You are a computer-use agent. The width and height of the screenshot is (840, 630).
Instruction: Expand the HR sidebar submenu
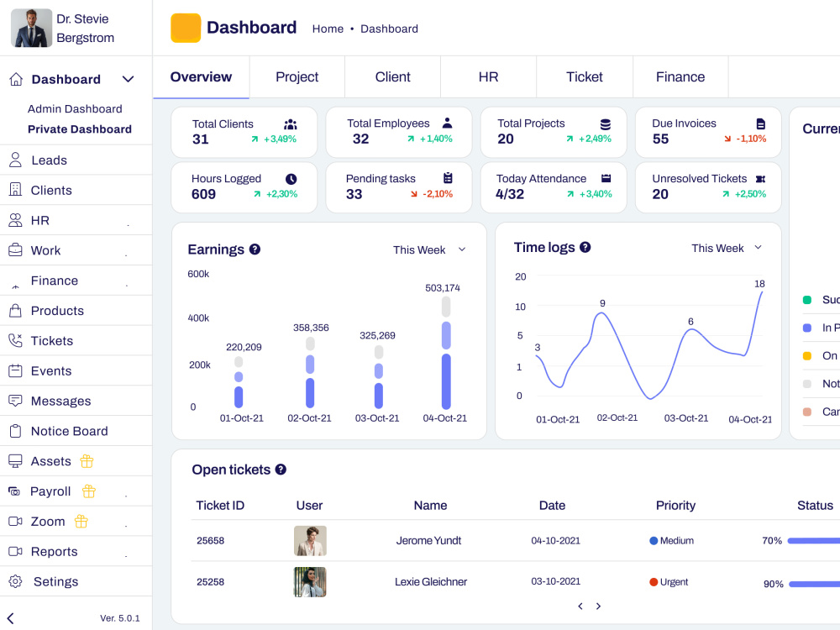pos(128,225)
